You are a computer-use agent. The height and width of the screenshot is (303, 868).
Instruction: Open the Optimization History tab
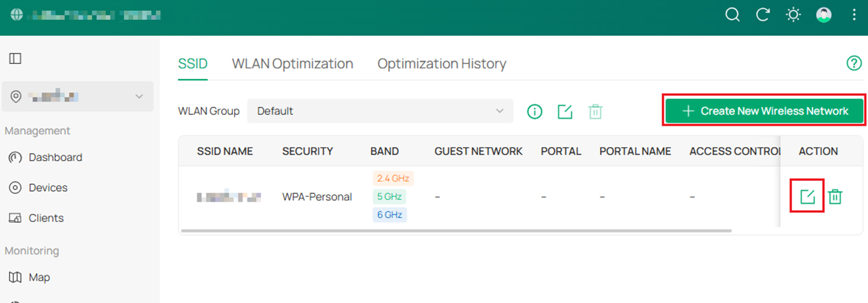pos(442,64)
